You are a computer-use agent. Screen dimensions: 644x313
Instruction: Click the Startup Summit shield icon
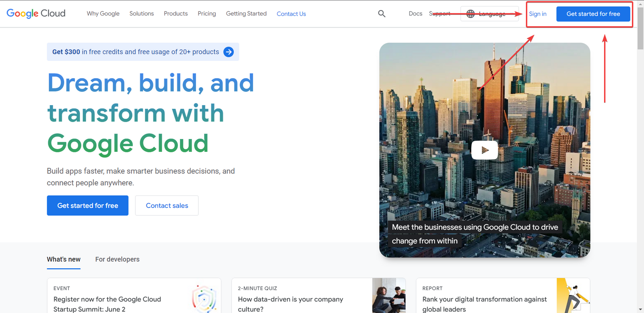[x=204, y=299]
